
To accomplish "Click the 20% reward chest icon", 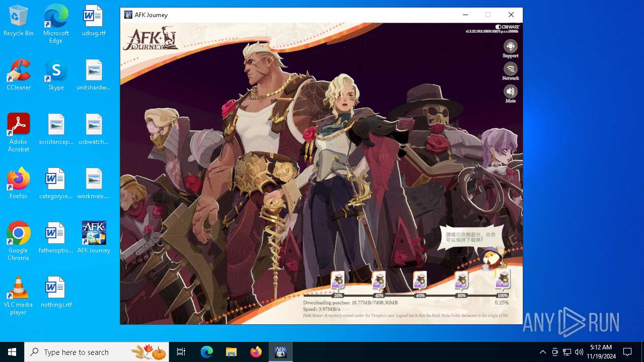I will (338, 281).
